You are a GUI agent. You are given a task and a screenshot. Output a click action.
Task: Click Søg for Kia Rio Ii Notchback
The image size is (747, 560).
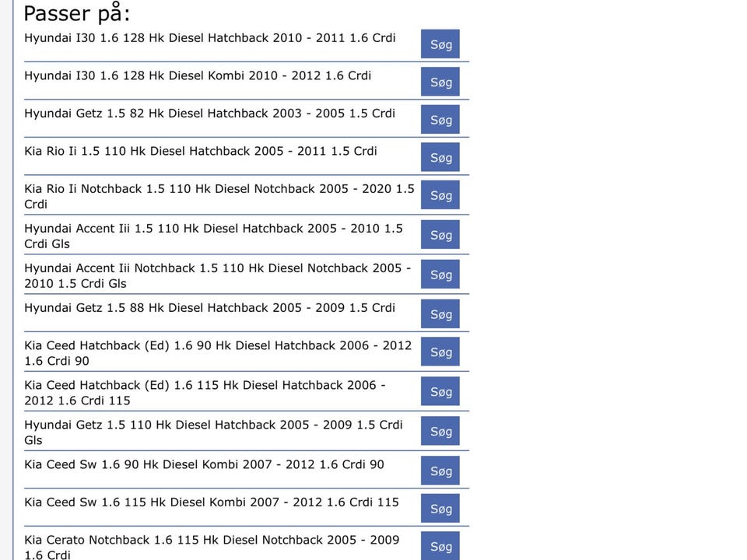coord(440,194)
